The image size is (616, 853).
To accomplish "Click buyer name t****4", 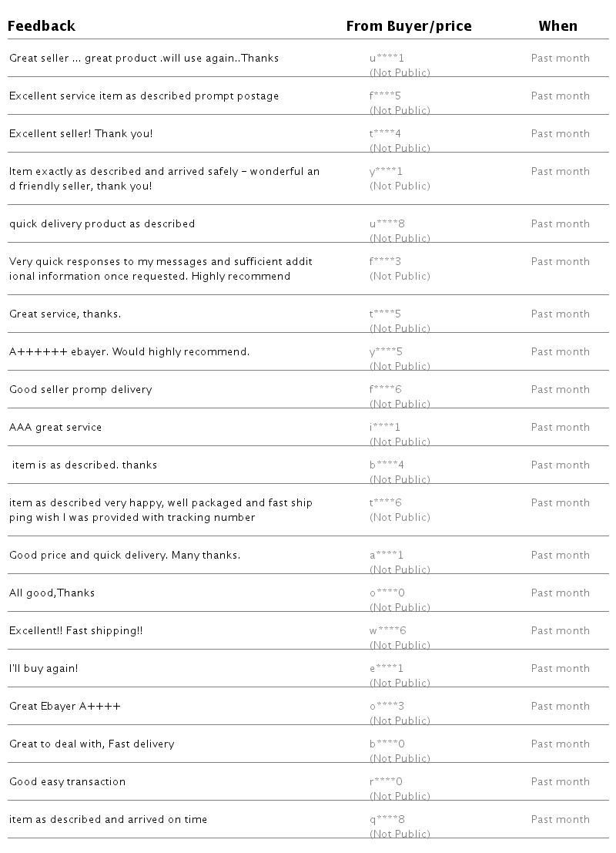I will (x=385, y=133).
